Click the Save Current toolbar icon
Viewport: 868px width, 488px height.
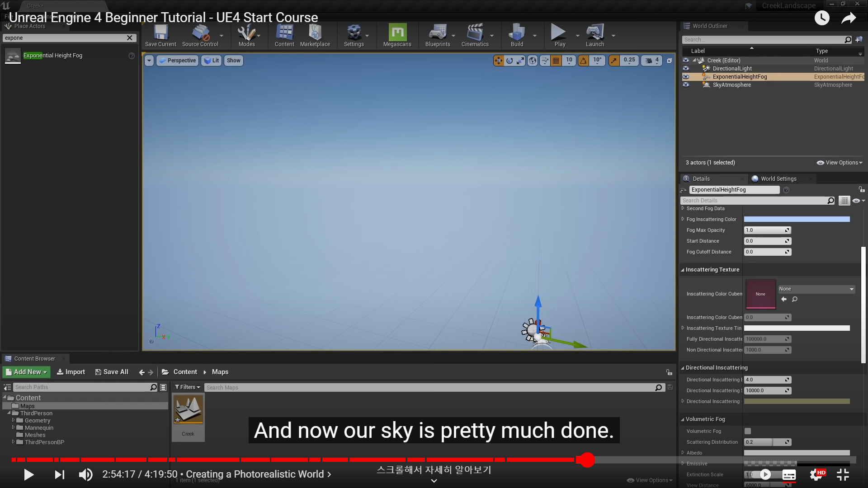coord(160,33)
